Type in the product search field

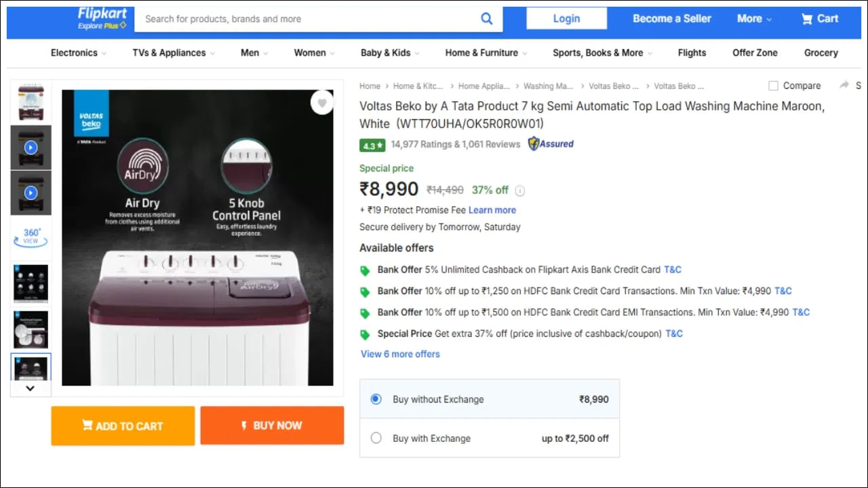tap(305, 19)
